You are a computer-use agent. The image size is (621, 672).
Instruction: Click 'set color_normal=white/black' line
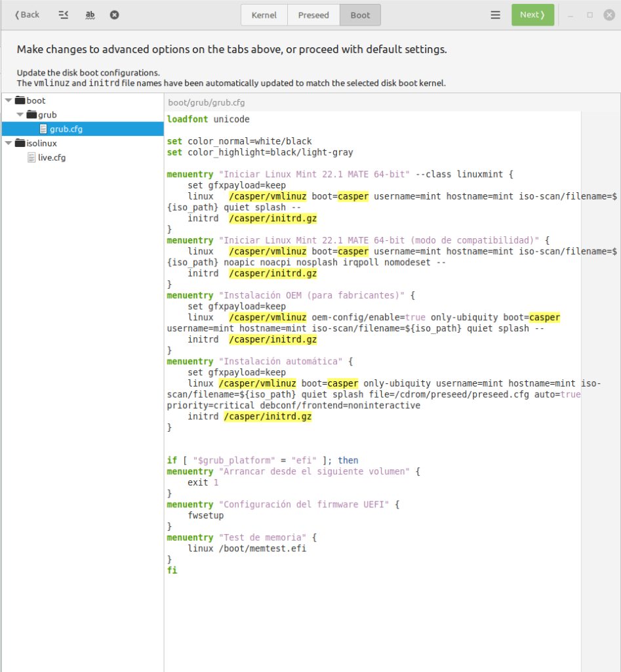239,142
